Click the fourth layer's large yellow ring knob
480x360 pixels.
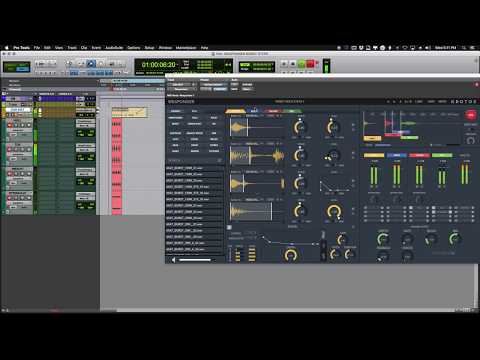[334, 212]
